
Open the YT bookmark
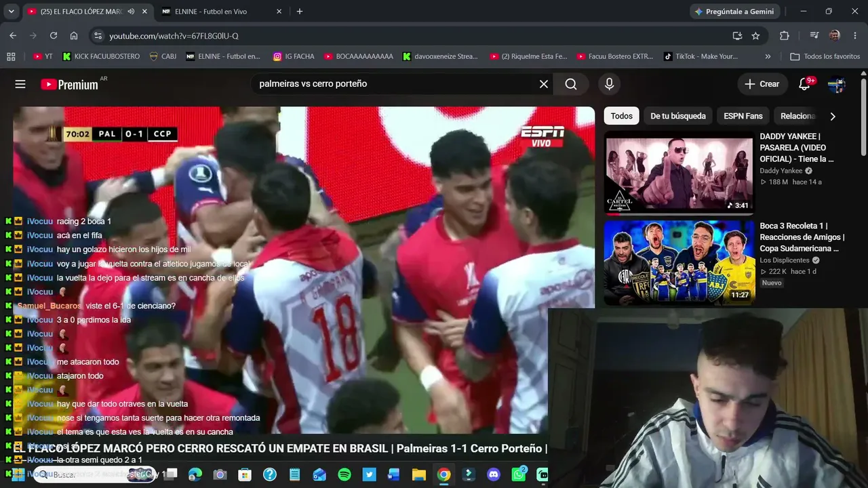pyautogui.click(x=43, y=56)
